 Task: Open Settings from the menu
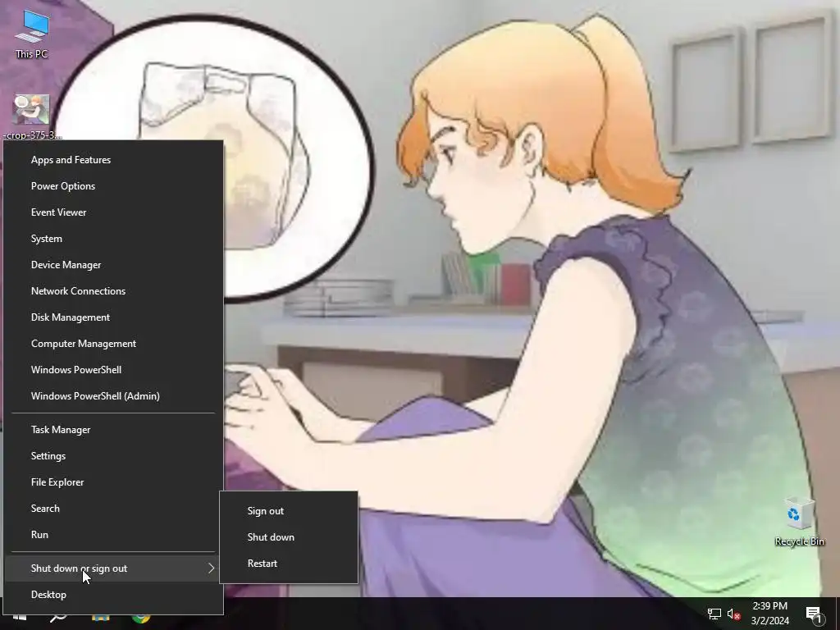point(113,456)
